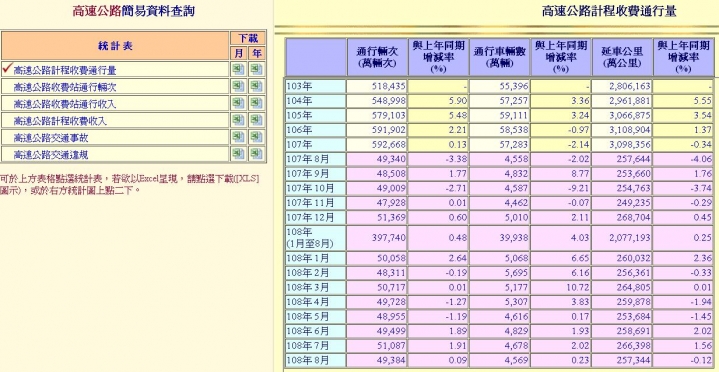Viewport: 719px width, 372px height.
Task: Open the 高速公路收費站通行輛次 statistics table
Action: pyautogui.click(x=65, y=87)
